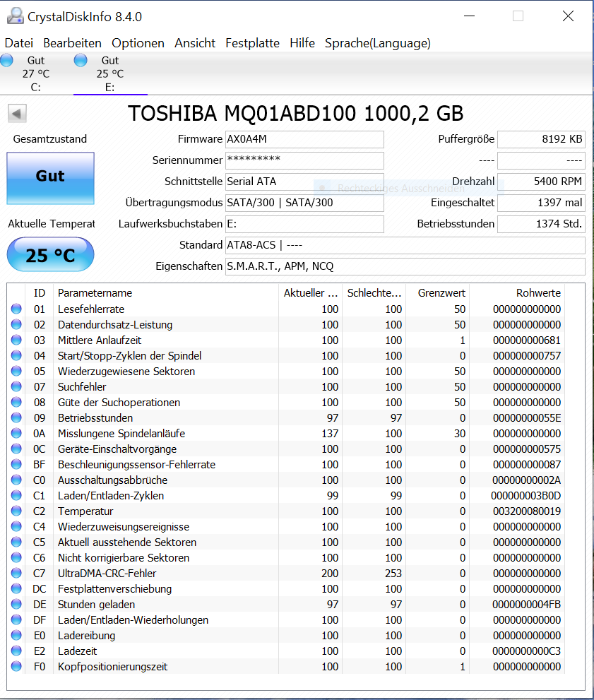
Task: Open the Sprache(Language) menu
Action: (x=378, y=43)
